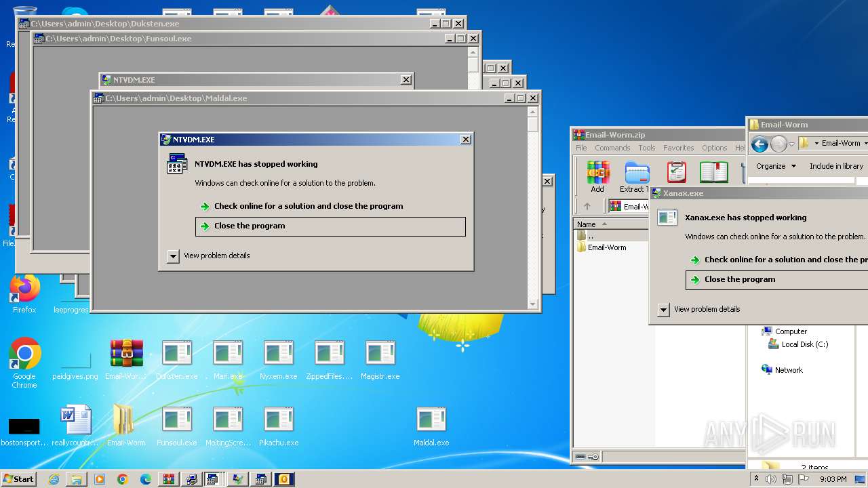Screen dimensions: 868x488
Task: Click Forward arrow in Email-Worm Explorer window
Action: 778,144
